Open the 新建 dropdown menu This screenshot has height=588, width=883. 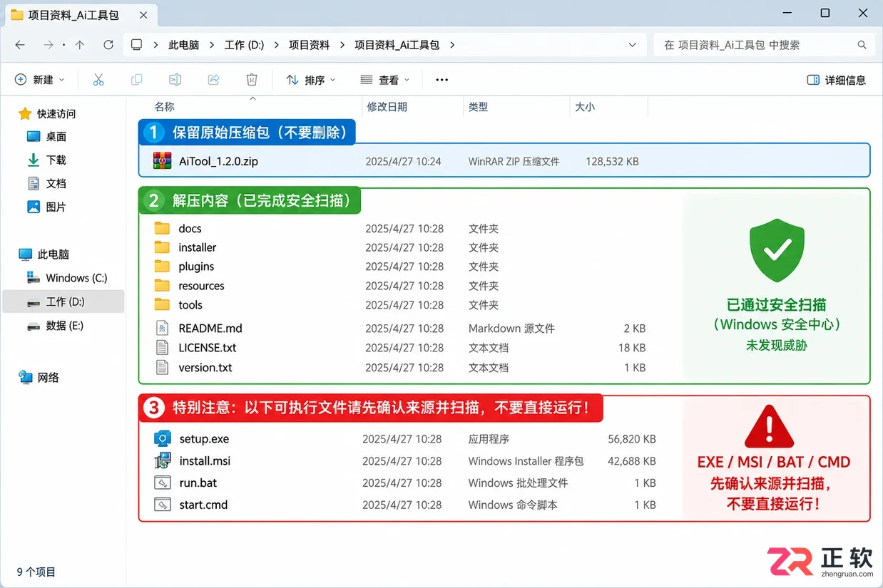(x=40, y=80)
